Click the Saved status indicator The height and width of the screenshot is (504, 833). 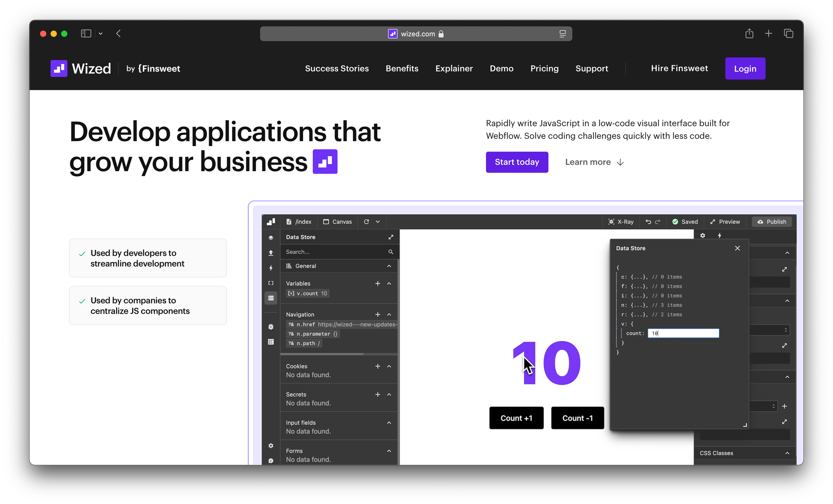[685, 222]
